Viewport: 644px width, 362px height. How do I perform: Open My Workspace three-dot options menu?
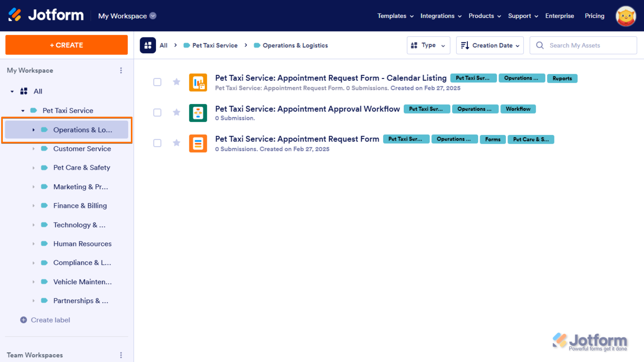(x=121, y=70)
